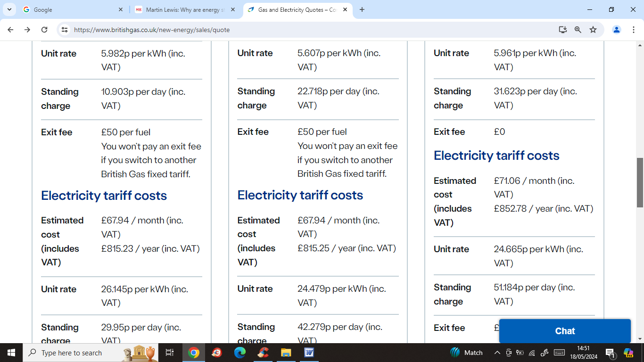The image size is (644, 362).
Task: Switch to the Martin Lewis tab
Action: point(186,9)
